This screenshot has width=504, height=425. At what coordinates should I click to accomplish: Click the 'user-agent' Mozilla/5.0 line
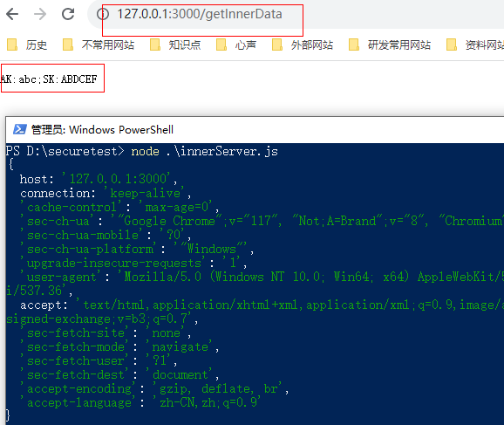(x=262, y=277)
